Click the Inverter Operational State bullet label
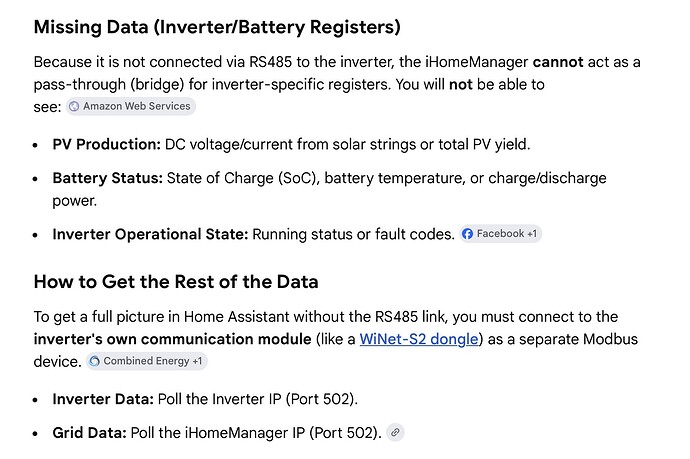690x459 pixels. (x=150, y=234)
